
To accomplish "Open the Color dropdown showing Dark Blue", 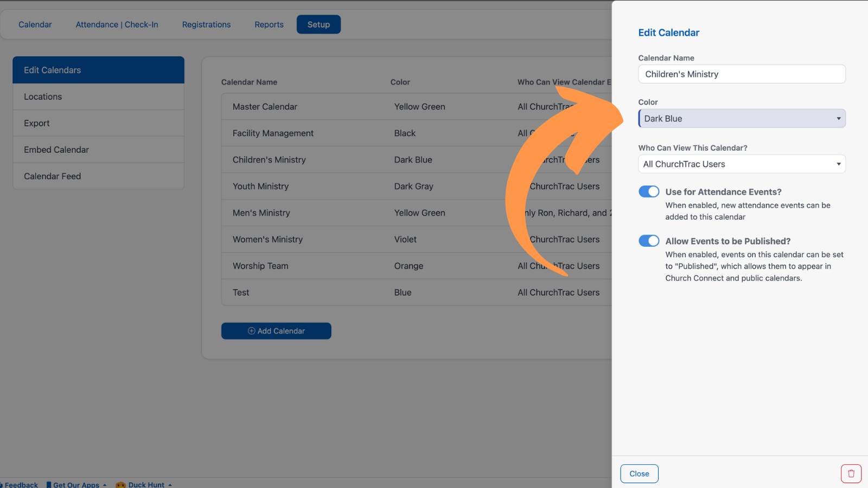I will pos(742,118).
